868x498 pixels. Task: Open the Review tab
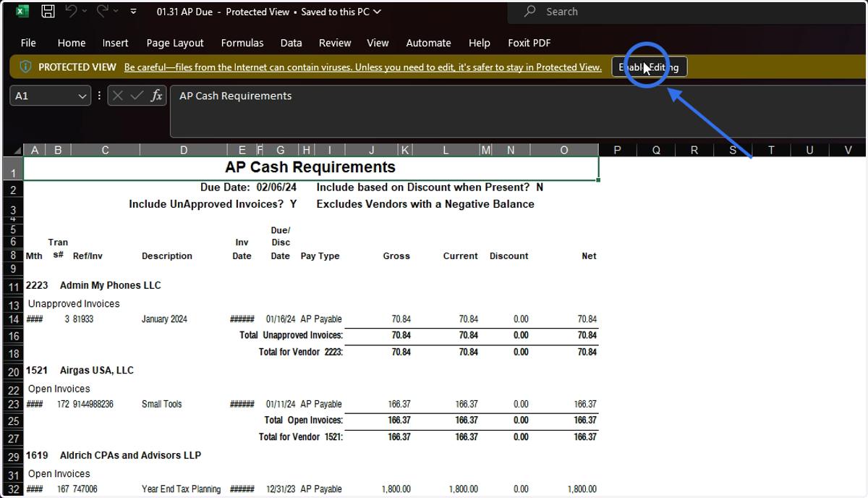pos(335,43)
